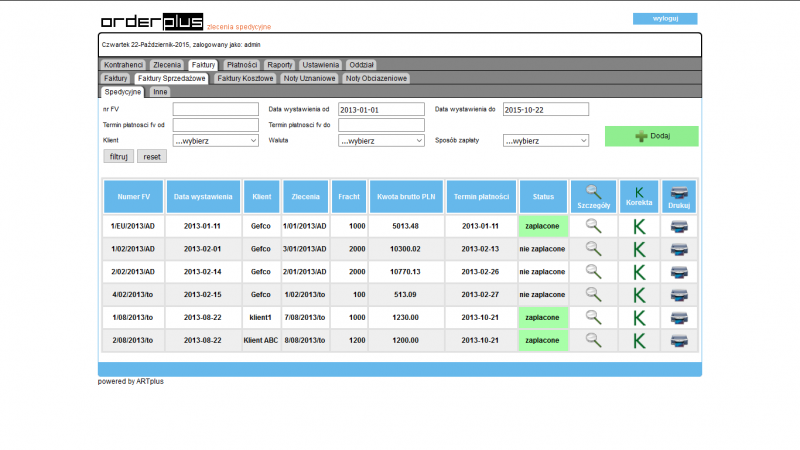Click the Zlecenia column header
The width and height of the screenshot is (800, 450).
[306, 196]
